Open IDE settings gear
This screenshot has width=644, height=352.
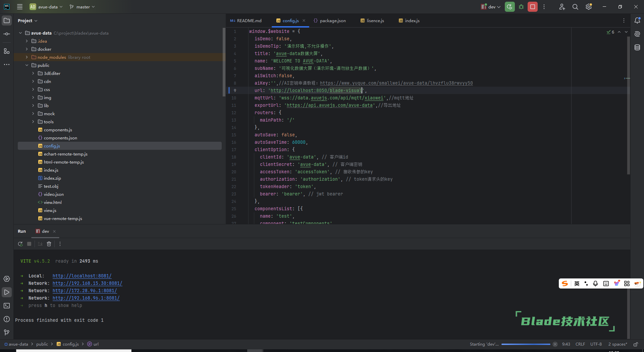(589, 7)
